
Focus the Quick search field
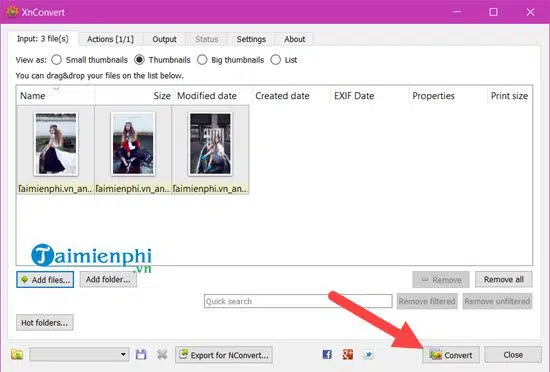(298, 301)
